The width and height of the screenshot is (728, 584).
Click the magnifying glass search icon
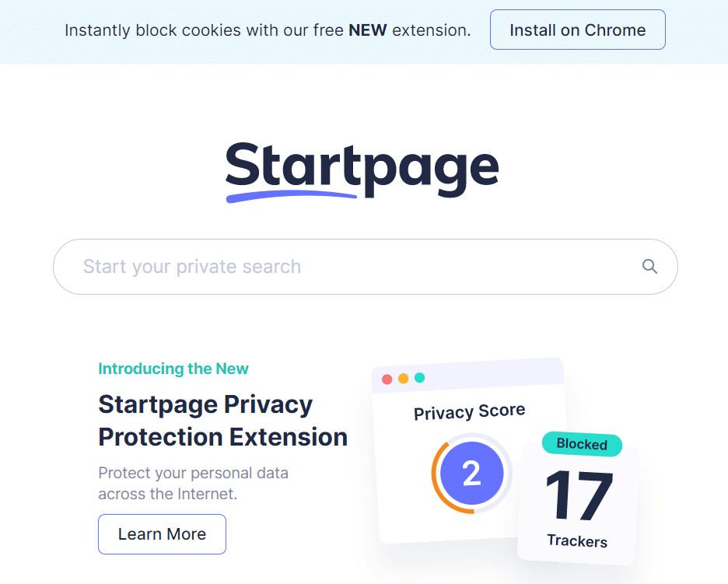coord(649,267)
